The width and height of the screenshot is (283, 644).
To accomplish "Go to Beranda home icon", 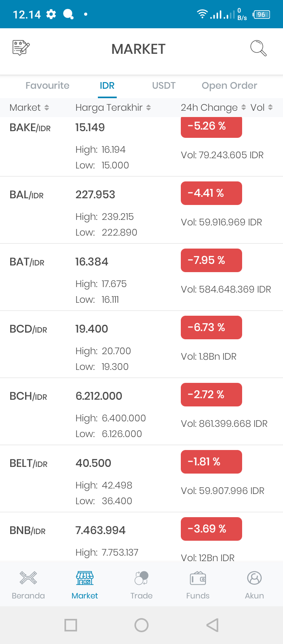I will [x=28, y=578].
